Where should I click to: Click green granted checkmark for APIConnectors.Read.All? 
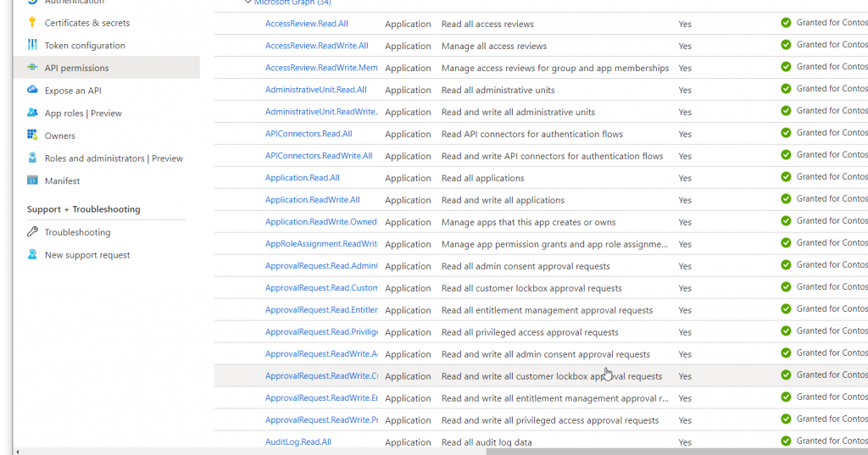click(786, 133)
